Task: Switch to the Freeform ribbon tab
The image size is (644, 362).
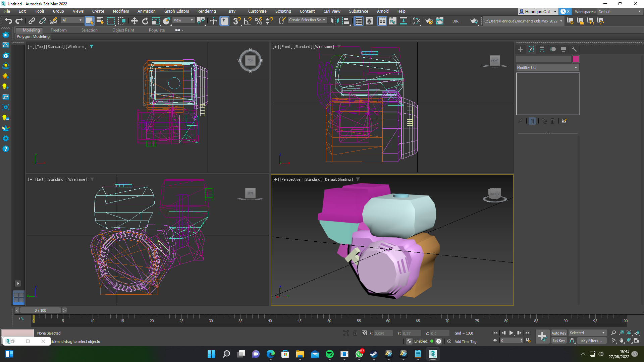Action: tap(58, 30)
